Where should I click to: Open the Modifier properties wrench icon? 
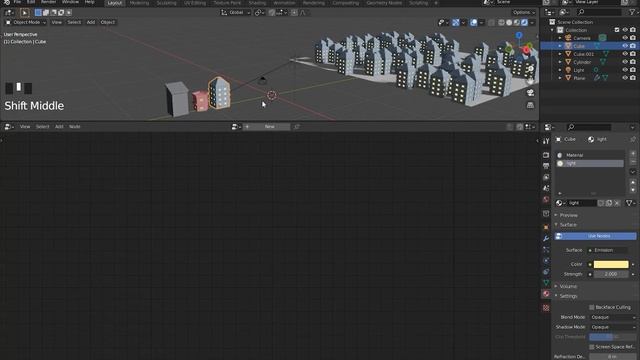coord(546,238)
